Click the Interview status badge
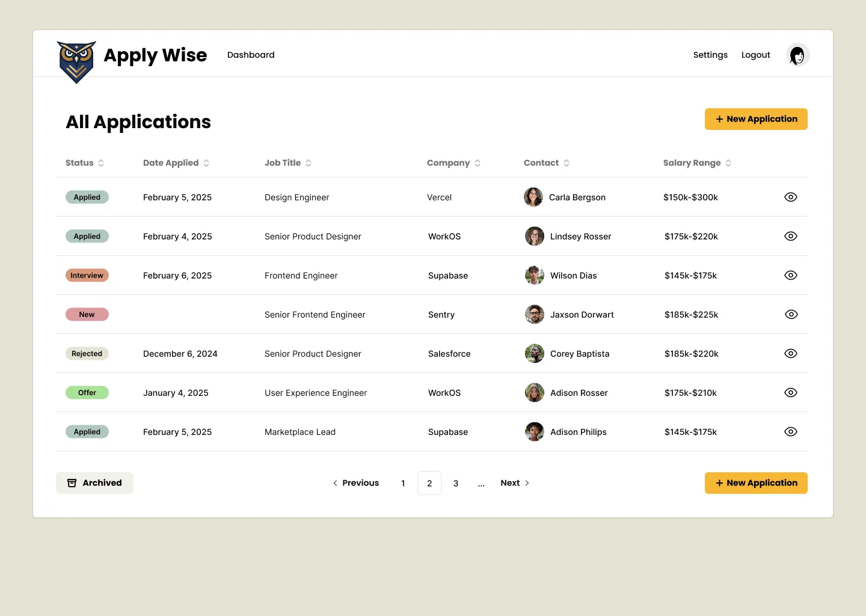This screenshot has width=866, height=616. click(x=87, y=276)
